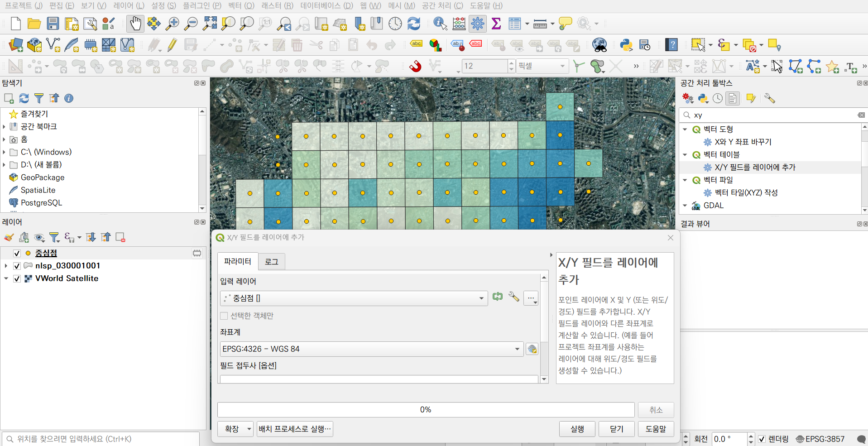Open the 벡터 (O) menu
This screenshot has width=868, height=446.
click(241, 5)
